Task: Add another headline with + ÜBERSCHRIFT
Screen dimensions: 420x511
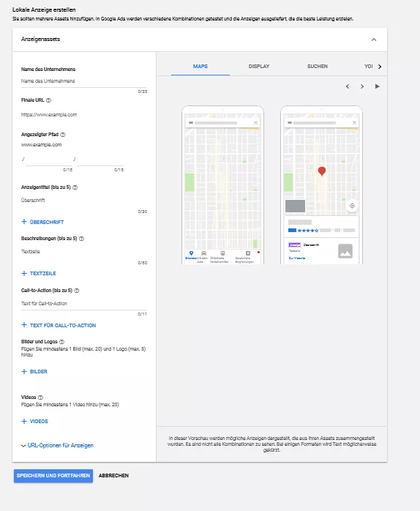Action: 42,223
